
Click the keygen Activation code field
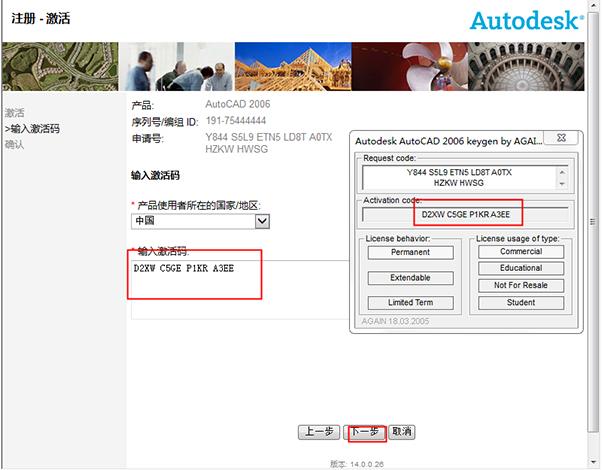[x=465, y=215]
